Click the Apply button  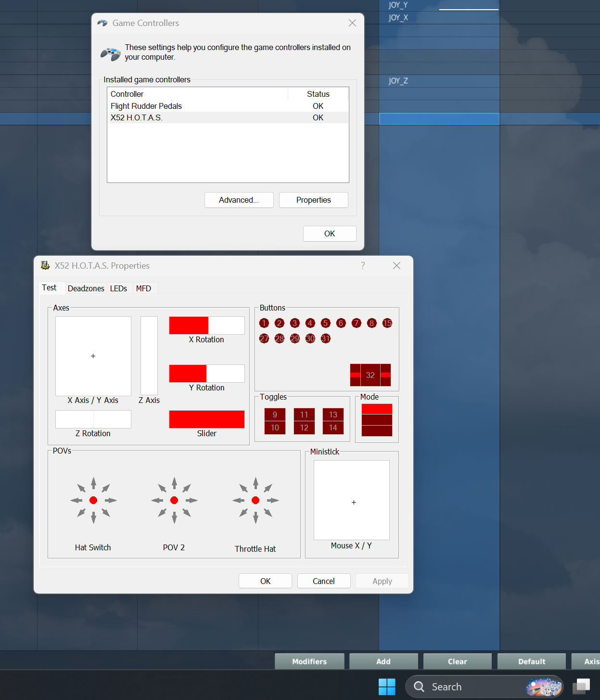(x=383, y=581)
